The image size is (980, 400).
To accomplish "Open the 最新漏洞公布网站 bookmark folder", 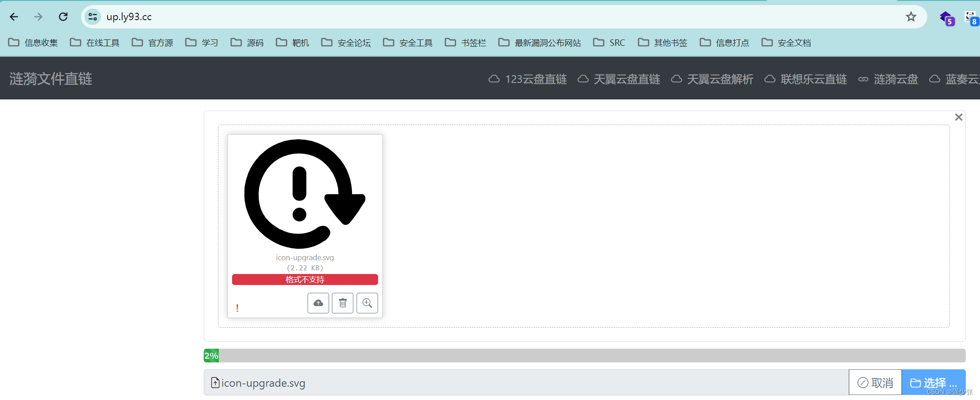I will pos(540,43).
